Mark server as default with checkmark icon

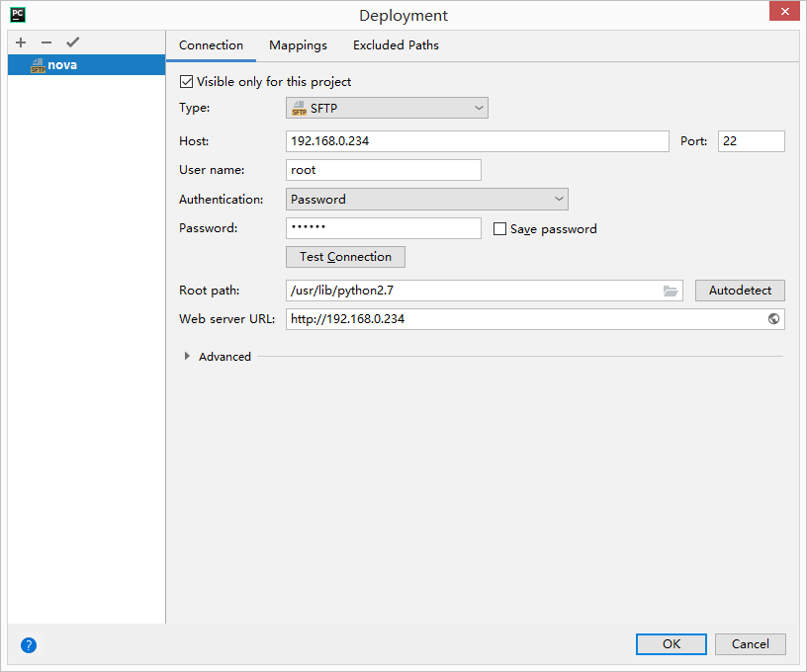72,42
